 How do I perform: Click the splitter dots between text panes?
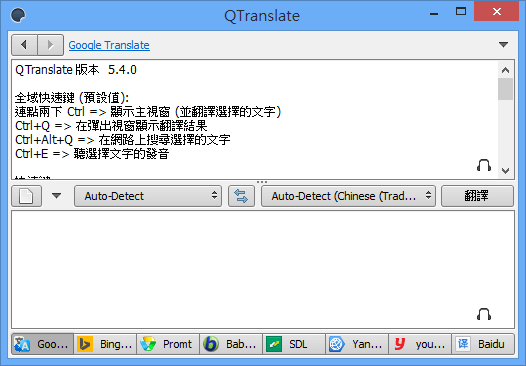[262, 182]
